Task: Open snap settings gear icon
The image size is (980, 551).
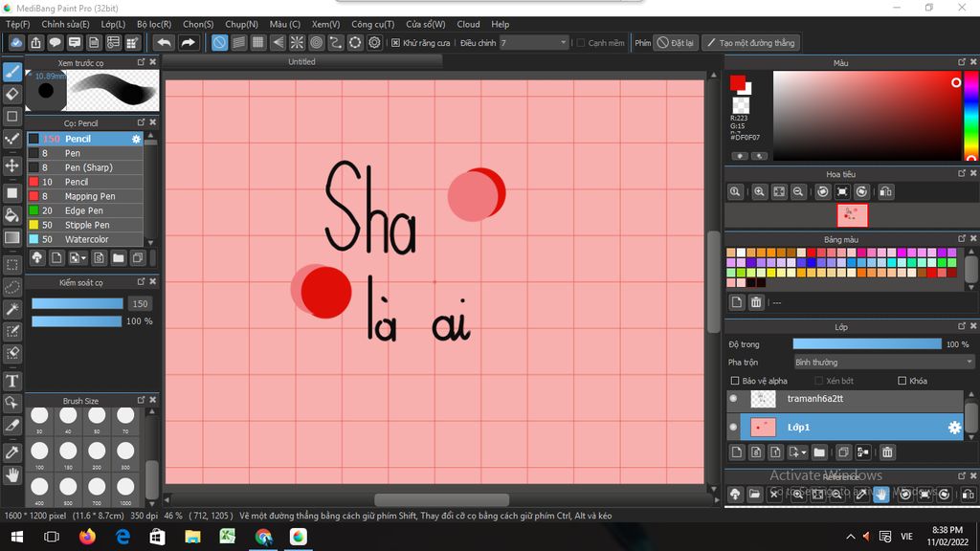Action: pyautogui.click(x=374, y=42)
